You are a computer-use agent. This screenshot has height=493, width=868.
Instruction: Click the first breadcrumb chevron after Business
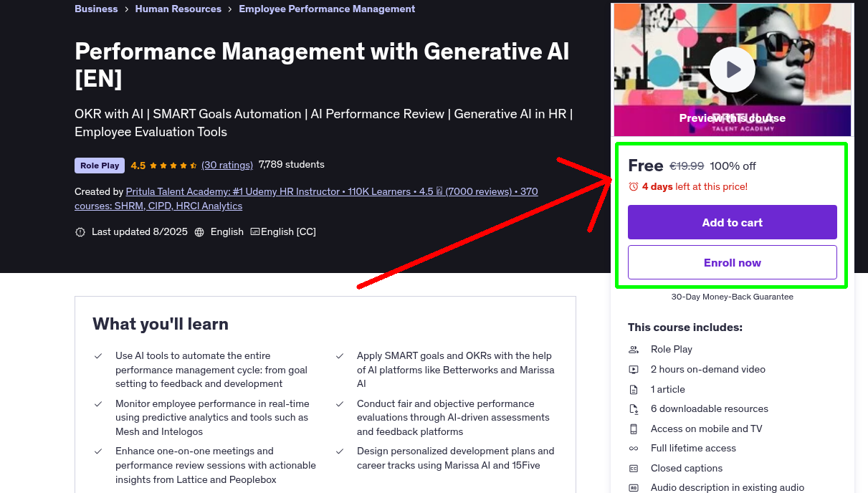[x=126, y=9]
